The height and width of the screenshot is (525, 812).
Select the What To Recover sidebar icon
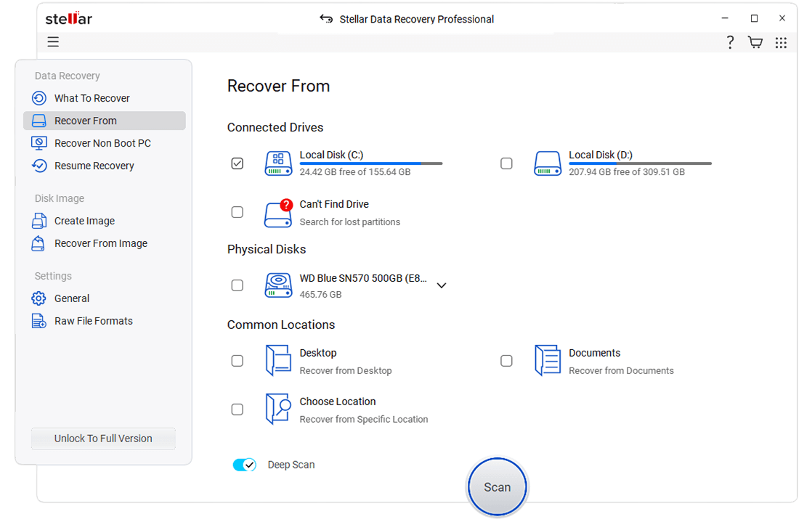38,98
